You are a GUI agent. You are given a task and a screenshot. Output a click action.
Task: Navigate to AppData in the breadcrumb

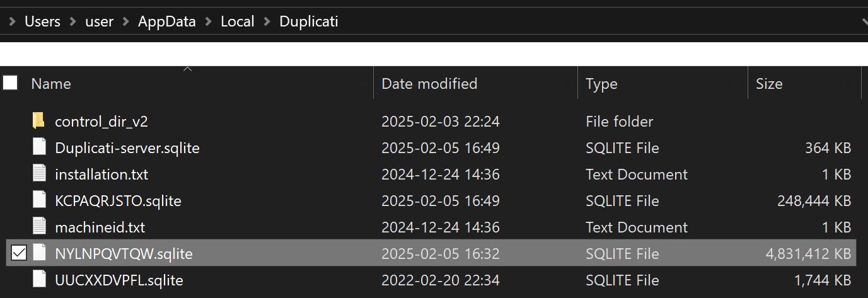pos(167,21)
